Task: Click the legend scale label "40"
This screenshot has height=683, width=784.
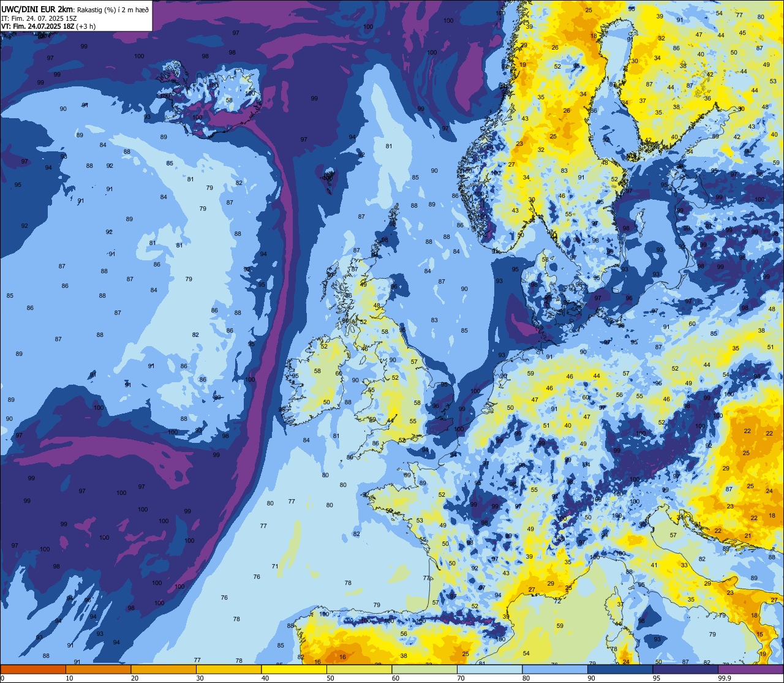Action: pos(265,678)
